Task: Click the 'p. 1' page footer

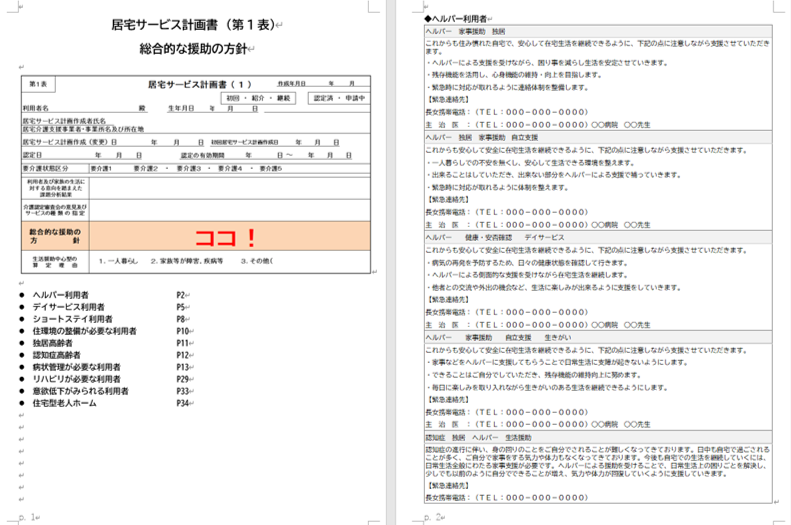Action: [x=28, y=517]
